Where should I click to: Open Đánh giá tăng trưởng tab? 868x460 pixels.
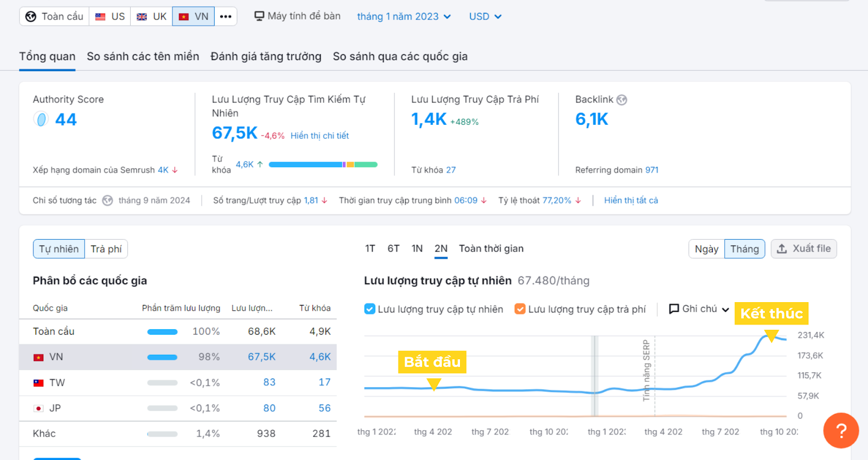[x=266, y=56]
